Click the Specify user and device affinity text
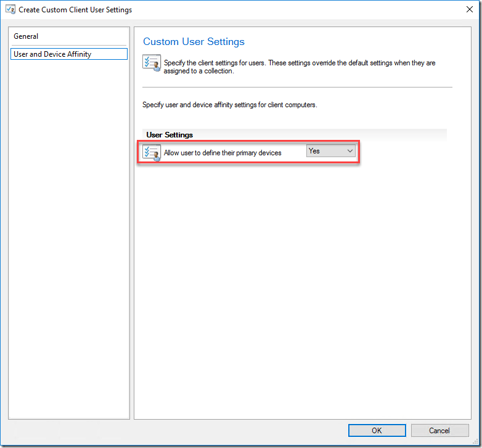 coord(229,105)
